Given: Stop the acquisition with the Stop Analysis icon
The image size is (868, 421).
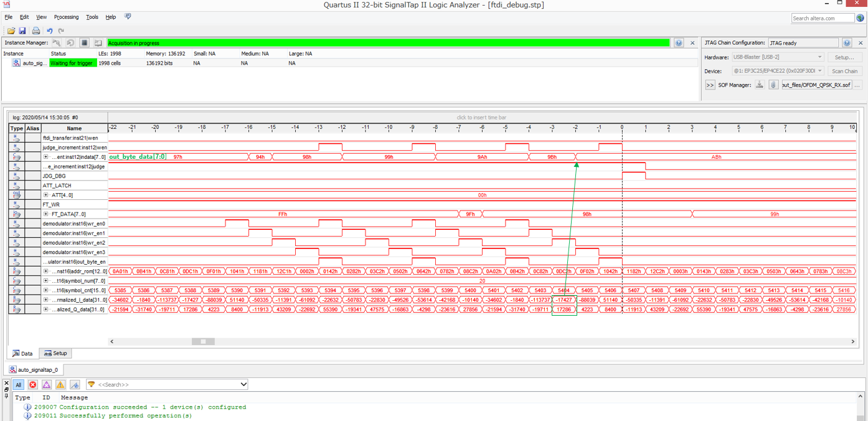Looking at the screenshot, I should (84, 43).
